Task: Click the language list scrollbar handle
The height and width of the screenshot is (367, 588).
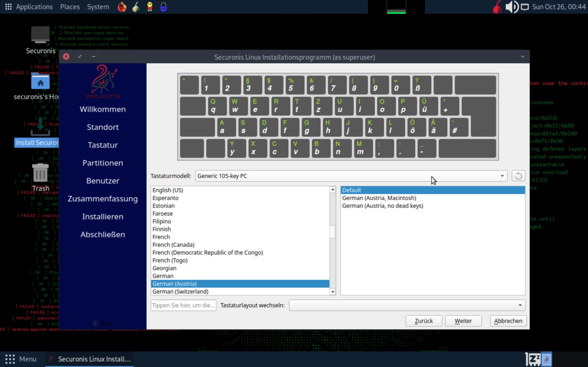Action: click(333, 232)
